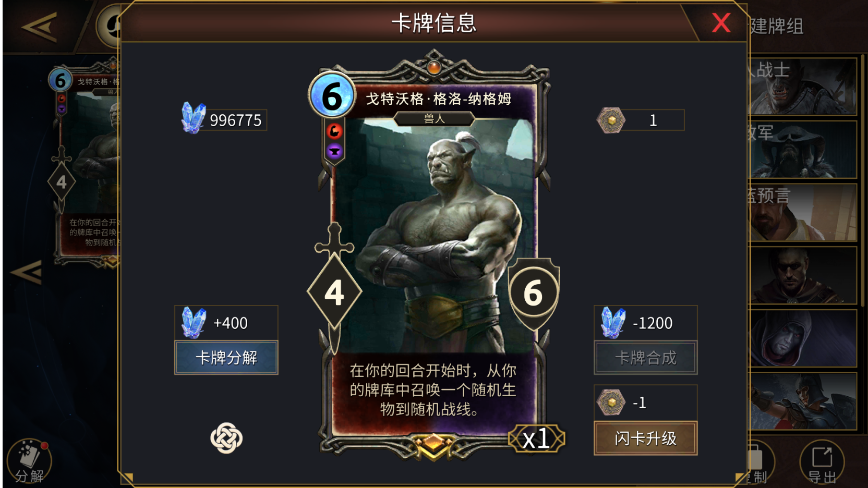Select the 战士 deck thumbnail
868x488 pixels.
pyautogui.click(x=803, y=87)
